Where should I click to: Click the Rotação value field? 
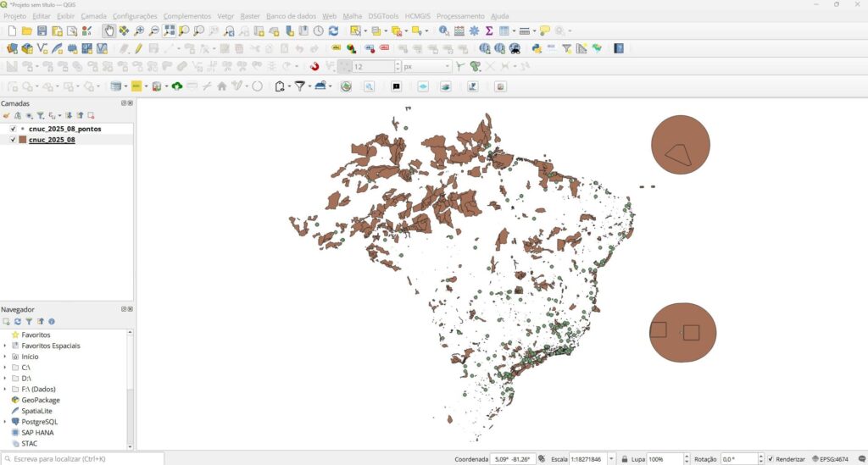coord(739,459)
